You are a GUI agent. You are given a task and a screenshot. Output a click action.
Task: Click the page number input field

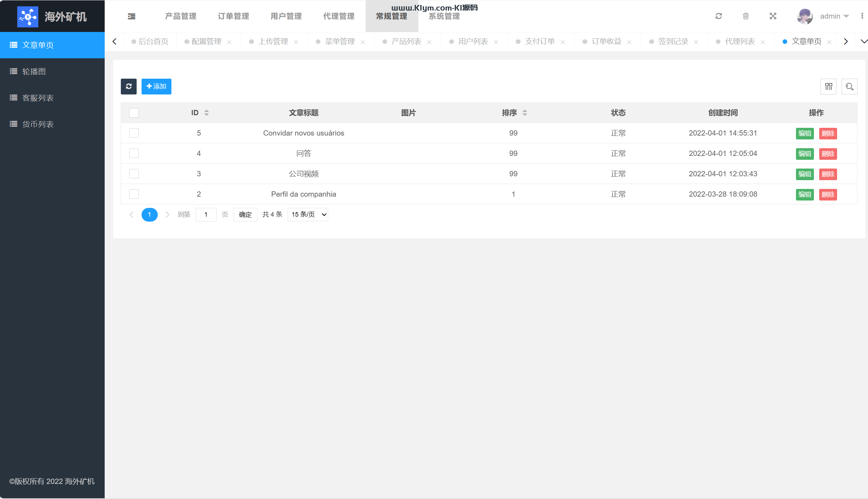pyautogui.click(x=206, y=215)
